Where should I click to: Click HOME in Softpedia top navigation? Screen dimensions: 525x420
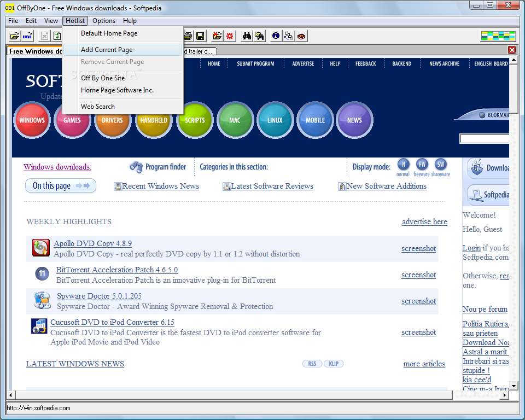(214, 63)
